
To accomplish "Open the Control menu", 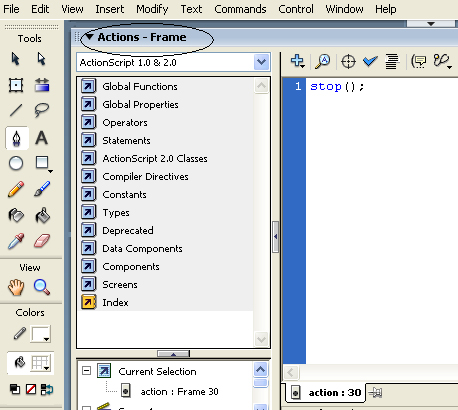I will tap(296, 9).
